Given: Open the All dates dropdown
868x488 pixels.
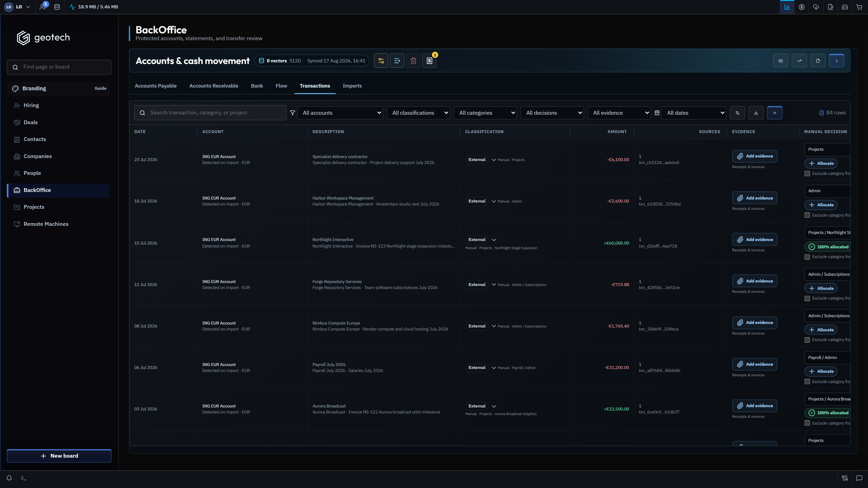Looking at the screenshot, I should (x=694, y=113).
